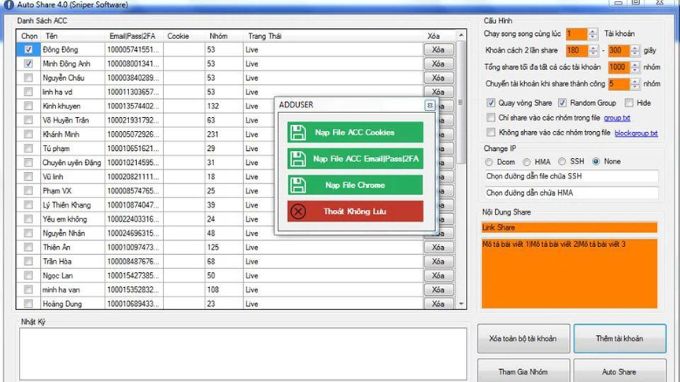Enable the Hide checkbox
This screenshot has width=680, height=382.
(x=629, y=103)
